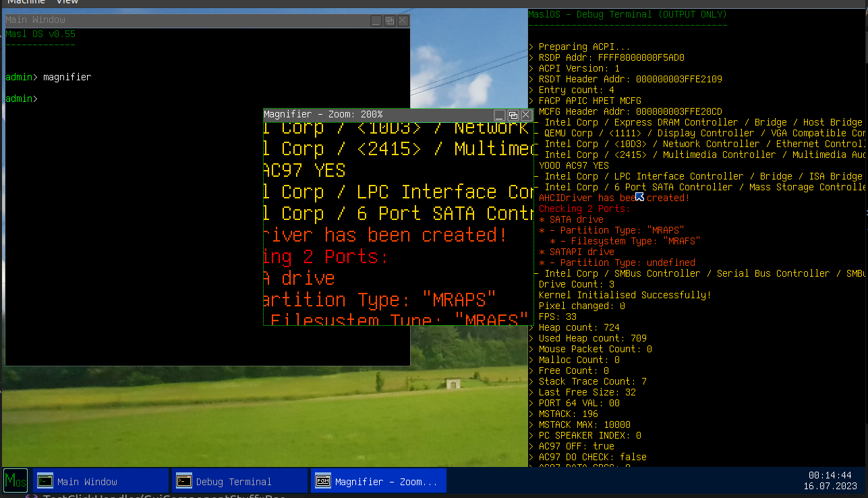Click the taskbar clock showing 00:14:44
The width and height of the screenshot is (868, 498).
click(x=830, y=475)
